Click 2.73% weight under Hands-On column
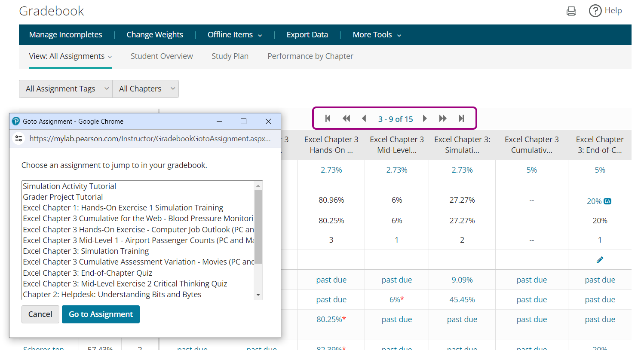Image resolution: width=644 pixels, height=350 pixels. coord(331,170)
